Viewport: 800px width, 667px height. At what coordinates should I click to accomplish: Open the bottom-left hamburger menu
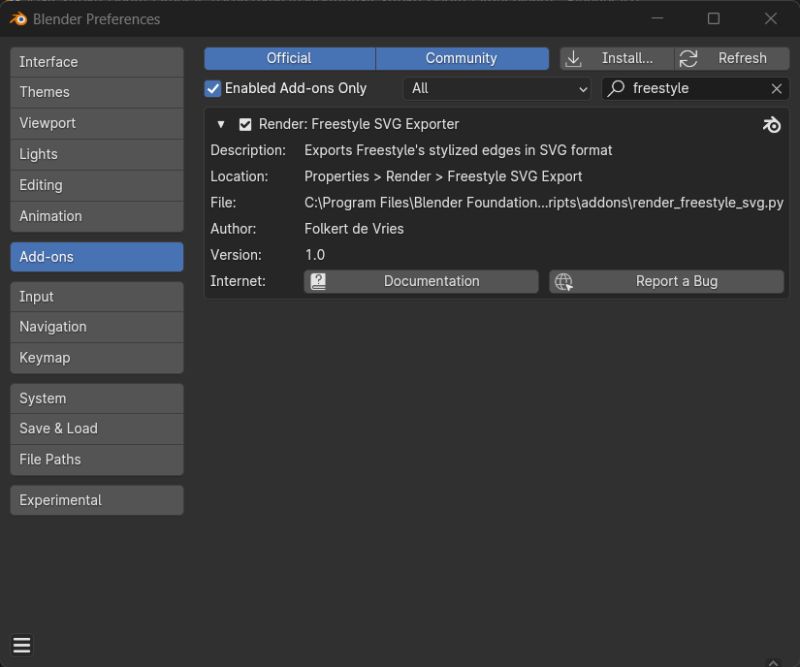22,644
